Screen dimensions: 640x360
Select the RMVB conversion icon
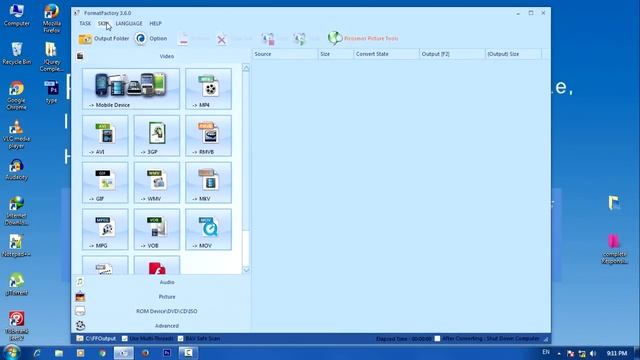pos(208,136)
